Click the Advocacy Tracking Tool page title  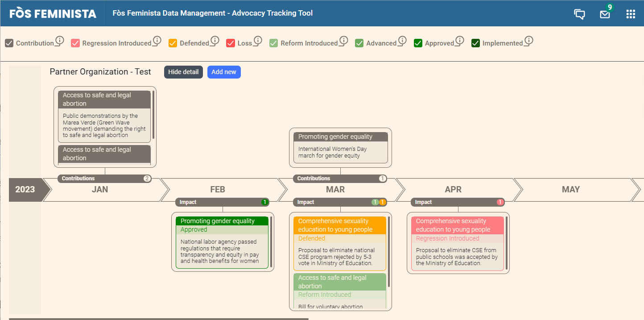[x=213, y=13]
